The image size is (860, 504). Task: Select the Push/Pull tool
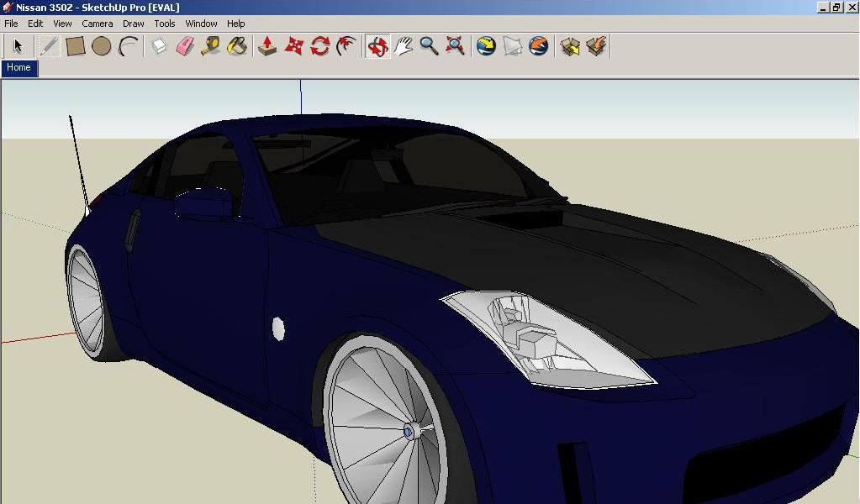tap(267, 46)
